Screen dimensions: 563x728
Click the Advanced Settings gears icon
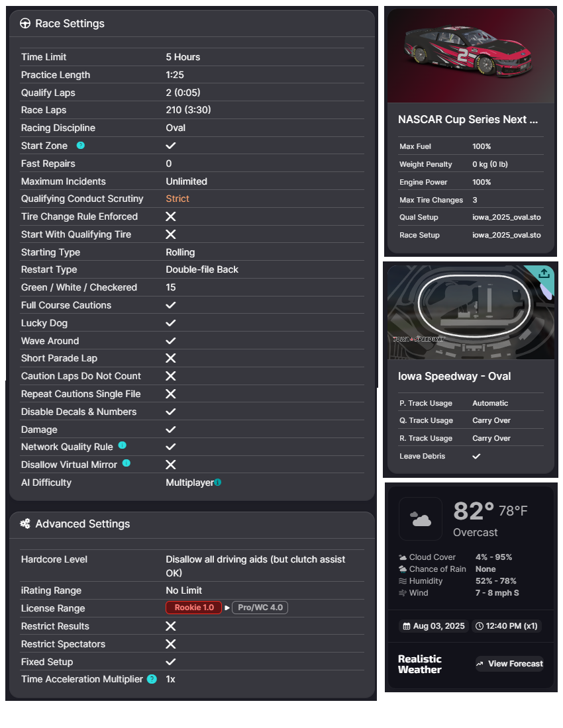point(25,523)
